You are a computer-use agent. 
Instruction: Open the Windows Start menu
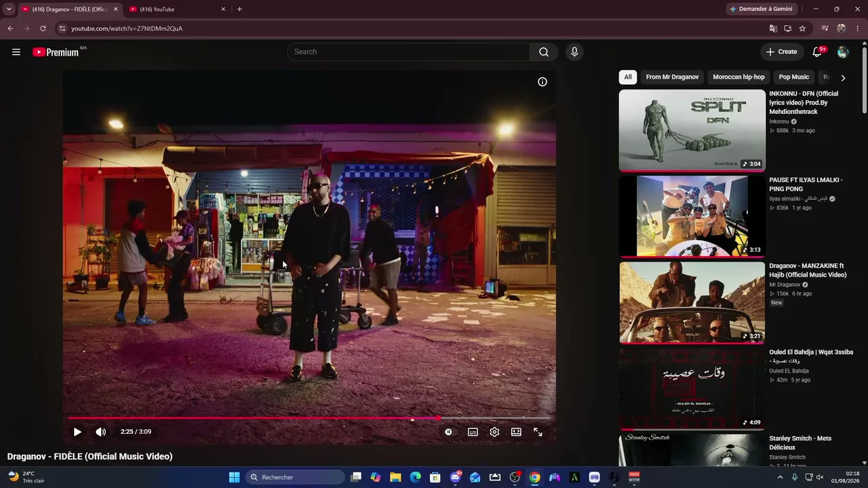pos(234,477)
